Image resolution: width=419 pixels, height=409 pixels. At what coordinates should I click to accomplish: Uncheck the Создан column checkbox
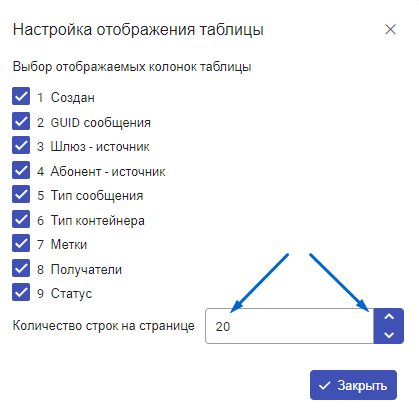[x=21, y=96]
